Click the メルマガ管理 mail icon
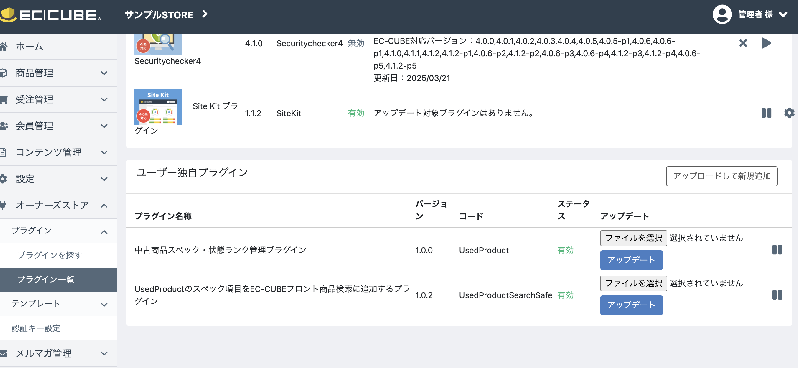This screenshot has width=798, height=368. (x=4, y=353)
